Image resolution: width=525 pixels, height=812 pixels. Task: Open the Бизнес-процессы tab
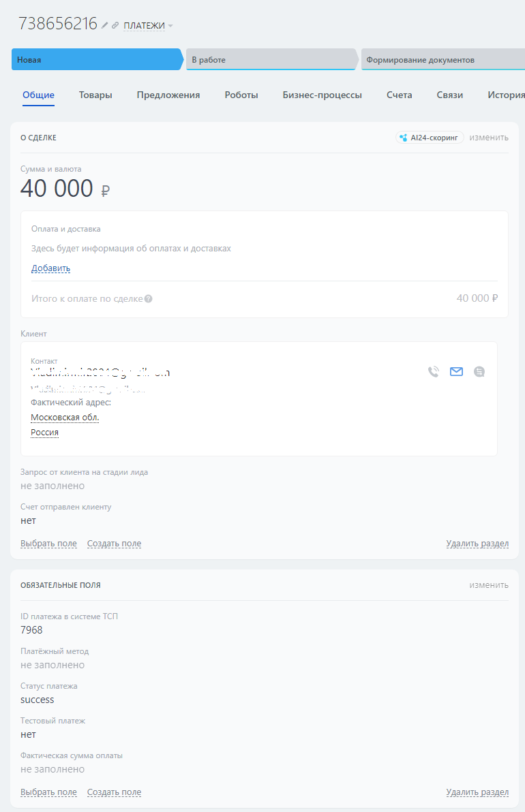point(321,95)
